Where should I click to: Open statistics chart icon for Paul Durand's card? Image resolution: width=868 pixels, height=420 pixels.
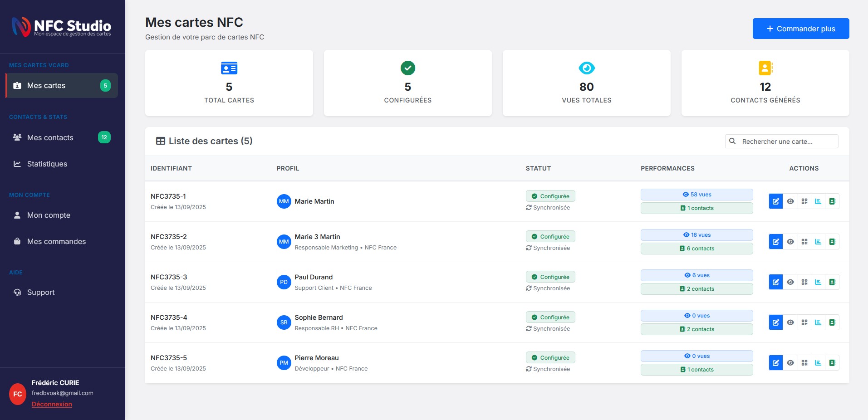tap(818, 282)
